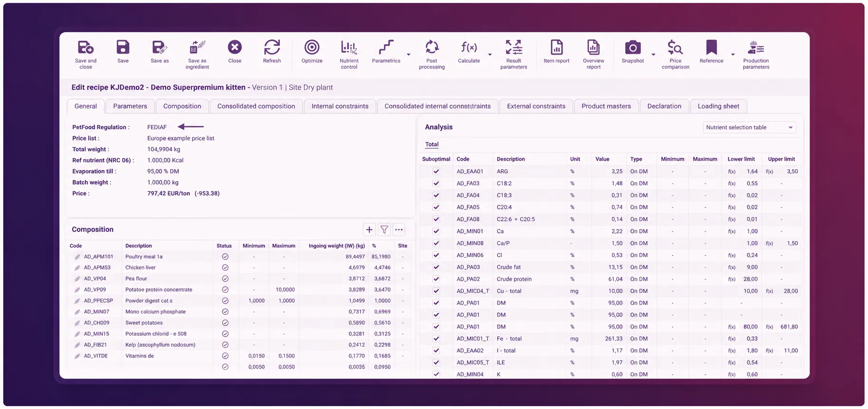Click Save as ingredient icon
The height and width of the screenshot is (409, 868).
(x=197, y=48)
